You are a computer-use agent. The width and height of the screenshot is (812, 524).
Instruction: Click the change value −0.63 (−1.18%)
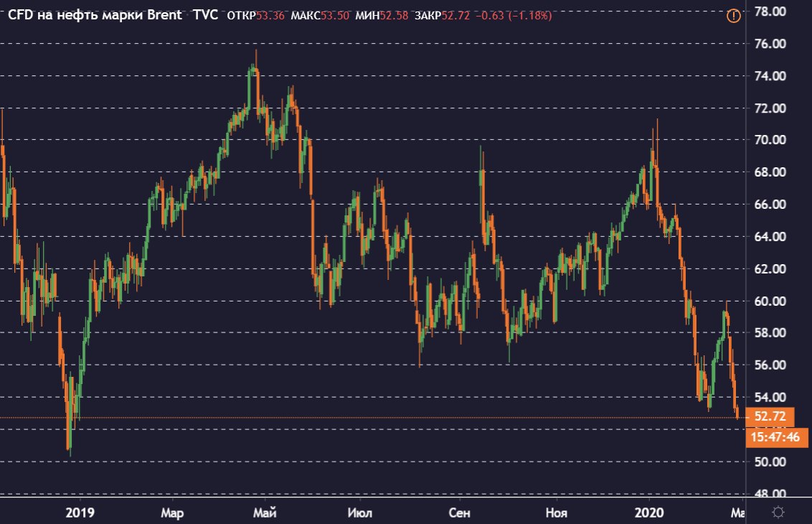pyautogui.click(x=513, y=16)
